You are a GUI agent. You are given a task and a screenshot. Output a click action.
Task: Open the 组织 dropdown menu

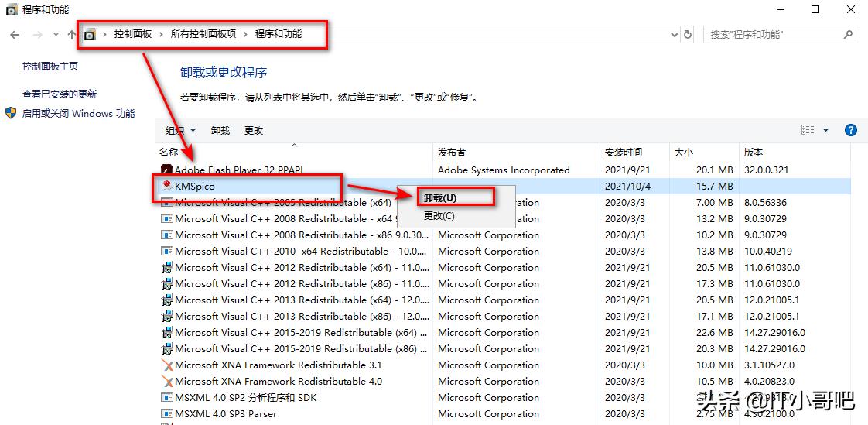(x=180, y=131)
